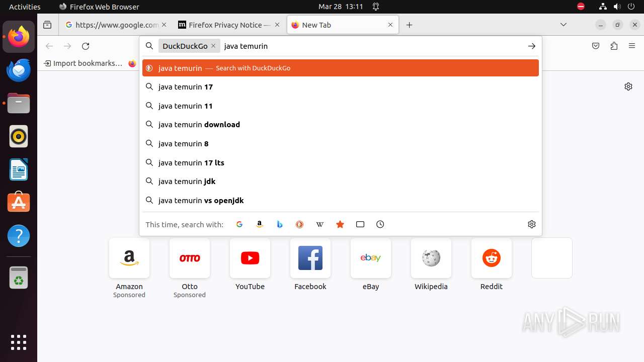Close the google.com tab
644x362 pixels.
(x=164, y=25)
